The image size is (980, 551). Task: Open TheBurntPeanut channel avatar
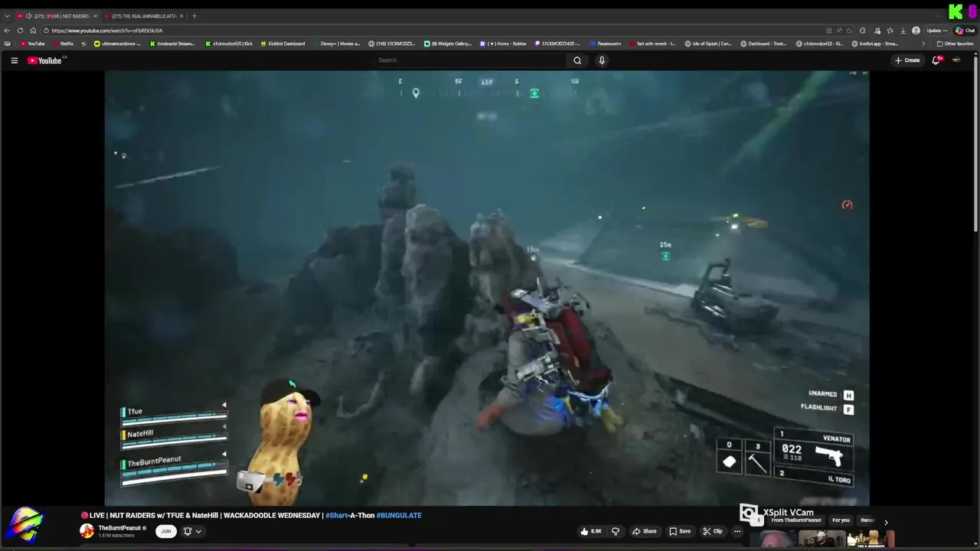[87, 531]
